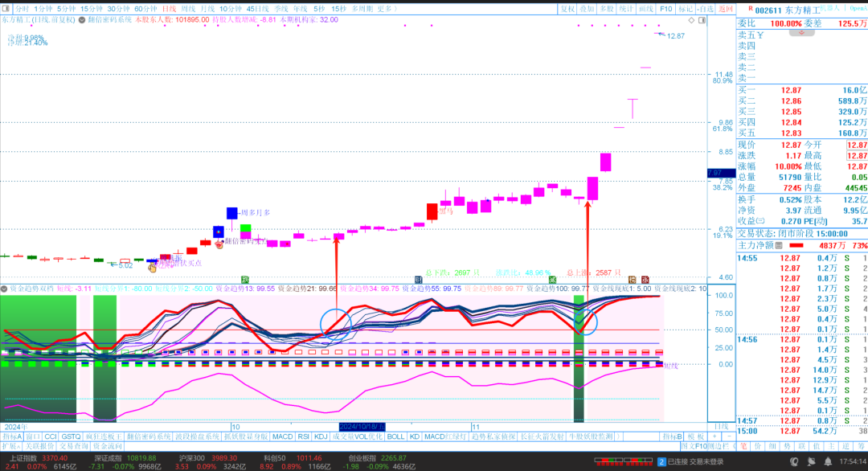Select the 波段操盘系统 indicator tab
Viewport: 868px width, 471px height.
198,436
